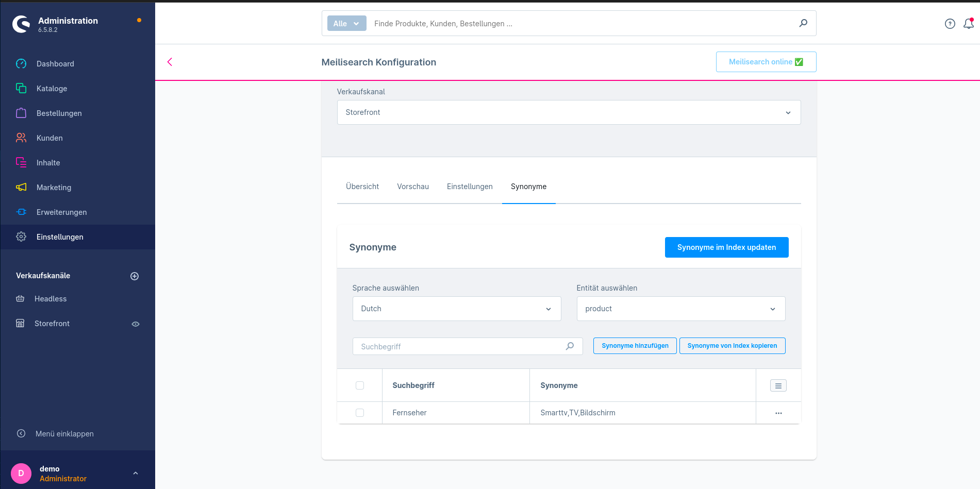Open the Headless sales channel
980x489 pixels.
[51, 299]
